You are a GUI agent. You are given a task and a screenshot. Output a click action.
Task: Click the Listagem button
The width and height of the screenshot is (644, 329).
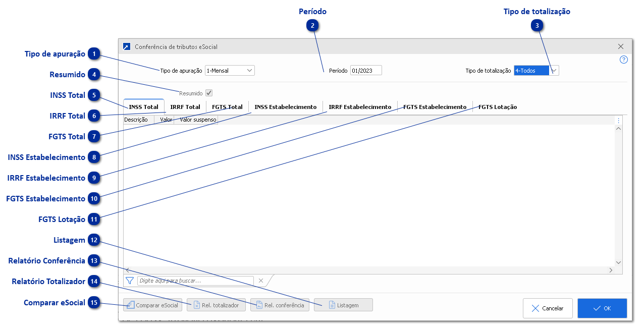pyautogui.click(x=344, y=305)
